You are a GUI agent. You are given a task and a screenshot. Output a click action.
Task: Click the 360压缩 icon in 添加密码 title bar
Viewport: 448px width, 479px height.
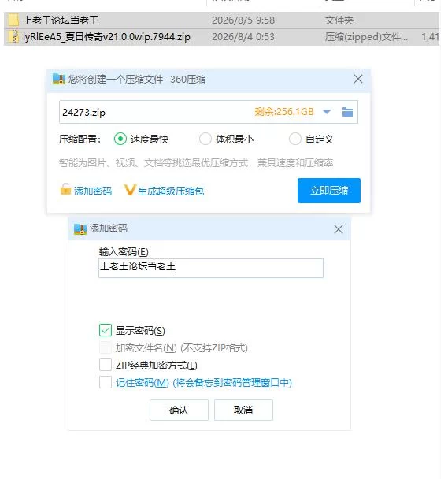pos(80,228)
